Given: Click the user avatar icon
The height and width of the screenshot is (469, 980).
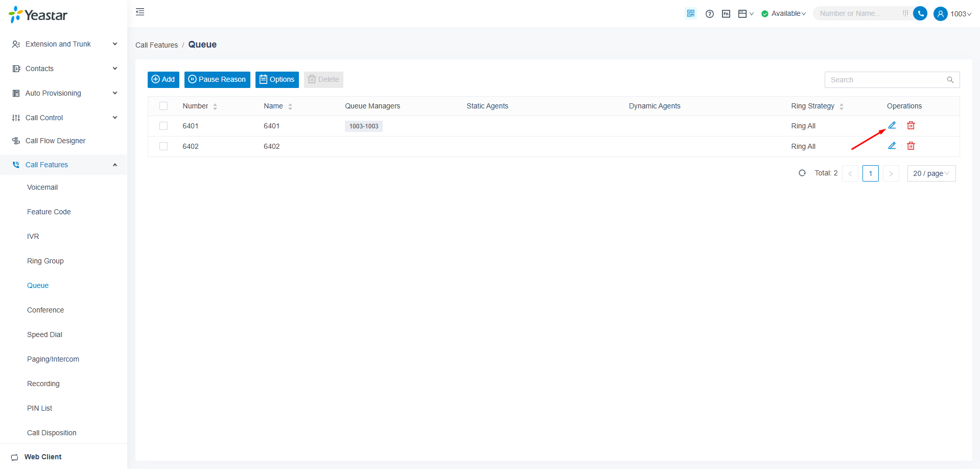Looking at the screenshot, I should pos(940,14).
